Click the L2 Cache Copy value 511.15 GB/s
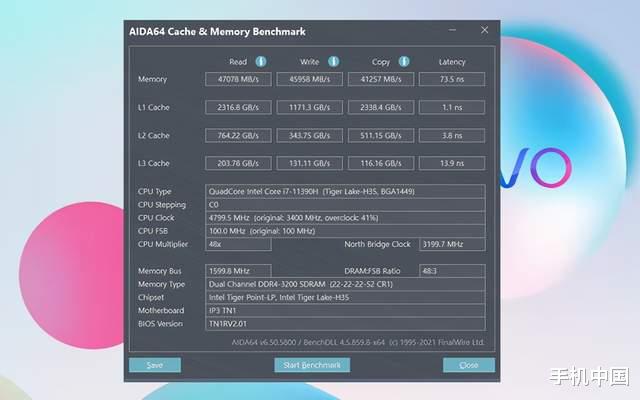The width and height of the screenshot is (640, 400). (x=381, y=136)
